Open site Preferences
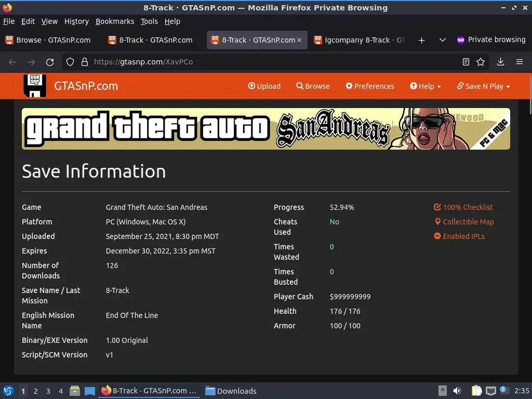 [x=370, y=86]
